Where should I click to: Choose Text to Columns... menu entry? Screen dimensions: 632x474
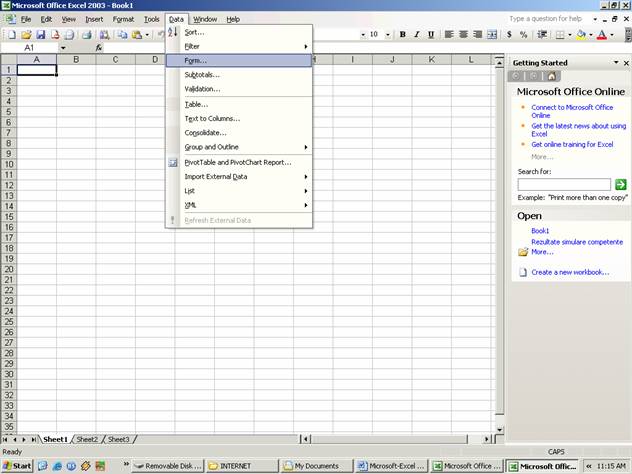tap(239, 118)
